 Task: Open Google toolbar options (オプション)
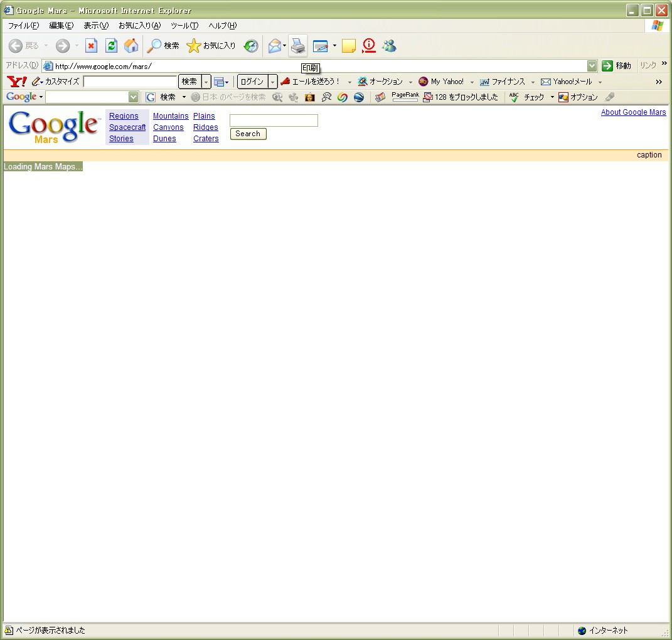point(578,97)
